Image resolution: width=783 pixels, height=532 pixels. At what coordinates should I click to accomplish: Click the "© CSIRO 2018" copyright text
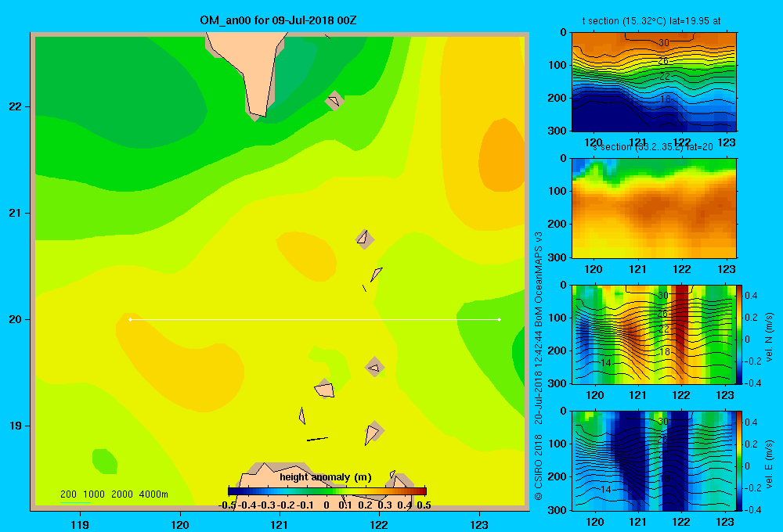539,468
